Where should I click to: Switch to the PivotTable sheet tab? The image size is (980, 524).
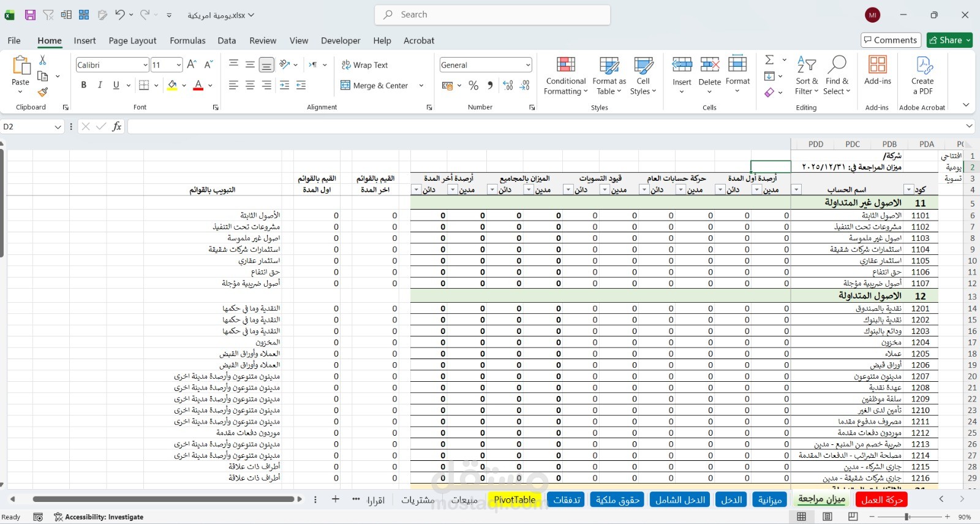[x=514, y=500]
